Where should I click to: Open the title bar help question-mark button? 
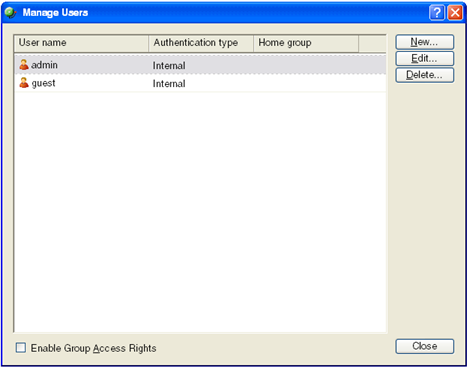coord(437,13)
